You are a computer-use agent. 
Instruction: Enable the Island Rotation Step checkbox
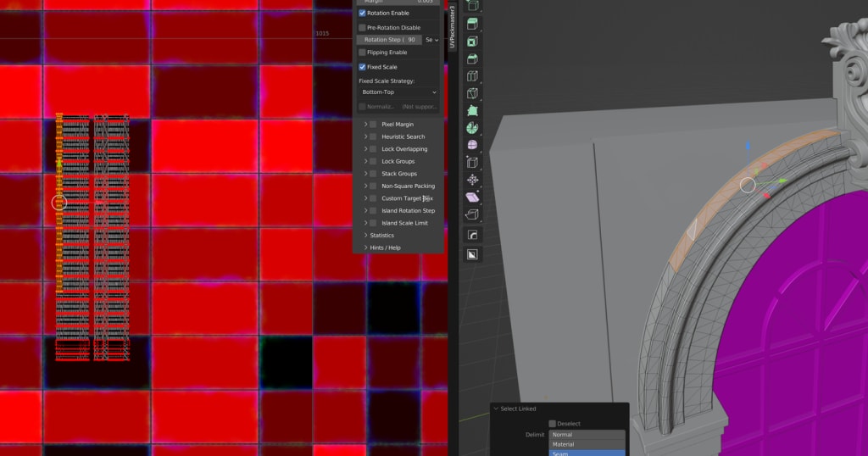pos(373,211)
